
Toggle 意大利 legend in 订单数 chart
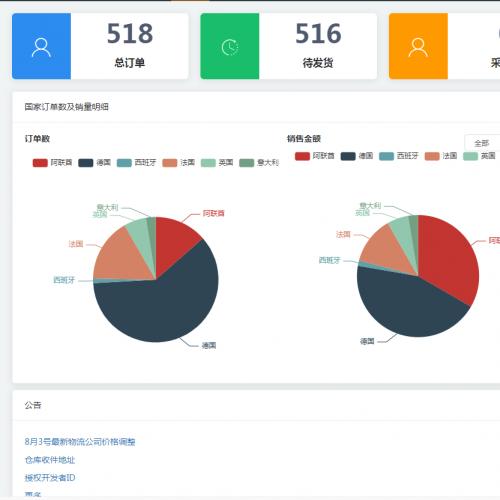click(x=259, y=163)
